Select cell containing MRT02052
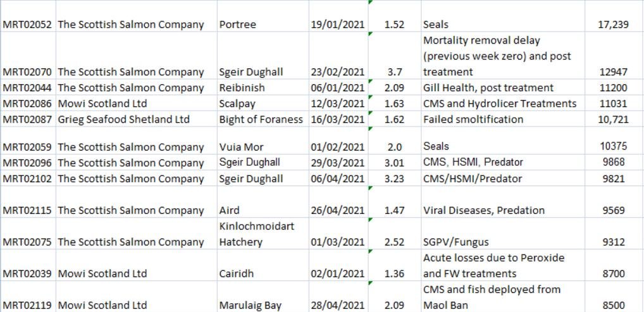644x312 pixels. [28, 25]
